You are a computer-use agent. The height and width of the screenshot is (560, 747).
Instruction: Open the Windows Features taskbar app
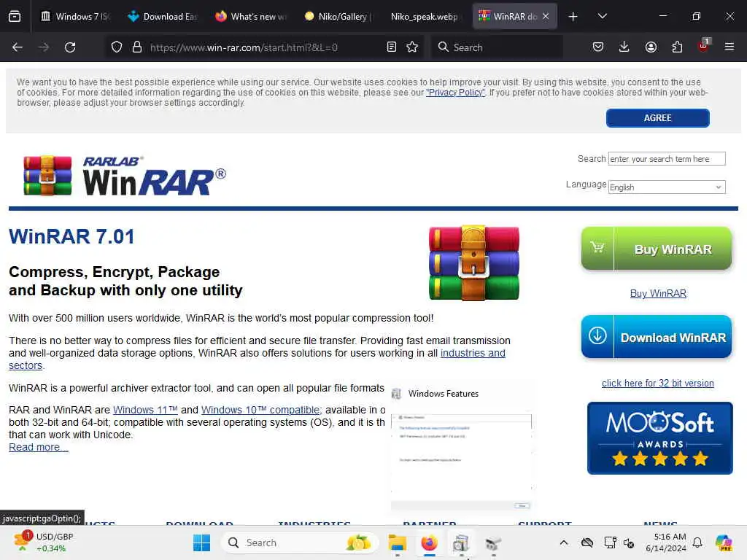pos(461,542)
